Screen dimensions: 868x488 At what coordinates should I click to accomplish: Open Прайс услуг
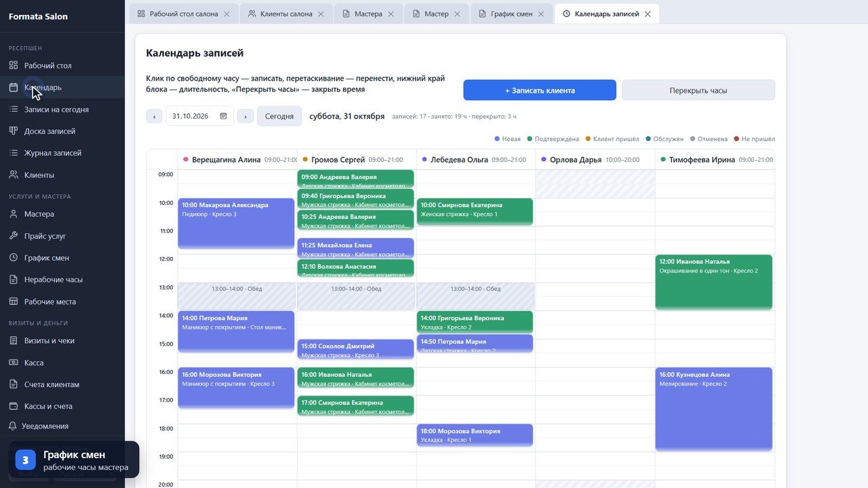click(62, 236)
